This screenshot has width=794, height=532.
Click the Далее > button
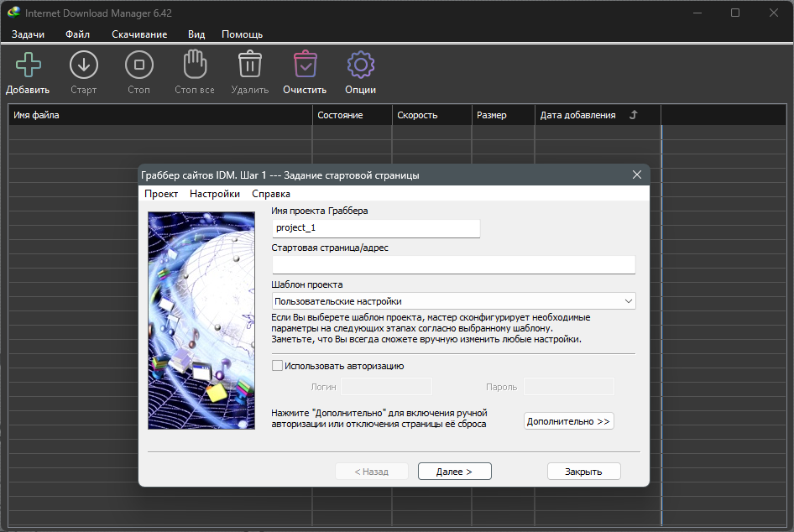[454, 472]
